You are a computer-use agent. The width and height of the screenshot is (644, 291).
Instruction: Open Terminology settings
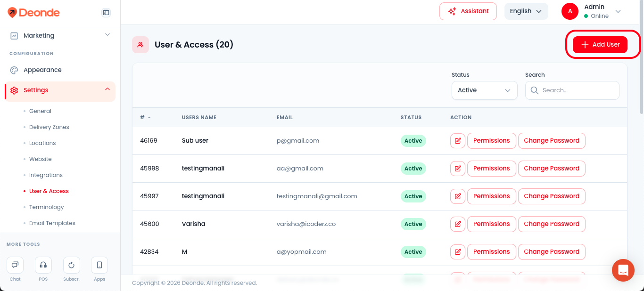[x=46, y=207]
